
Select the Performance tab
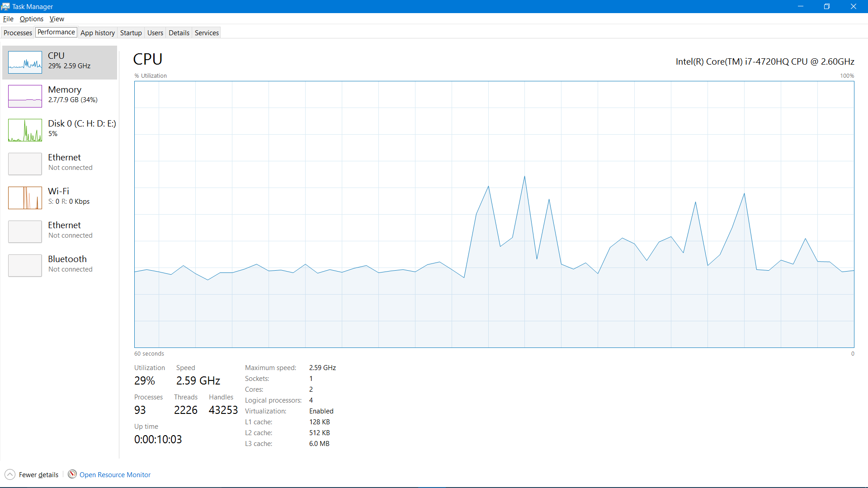(56, 32)
